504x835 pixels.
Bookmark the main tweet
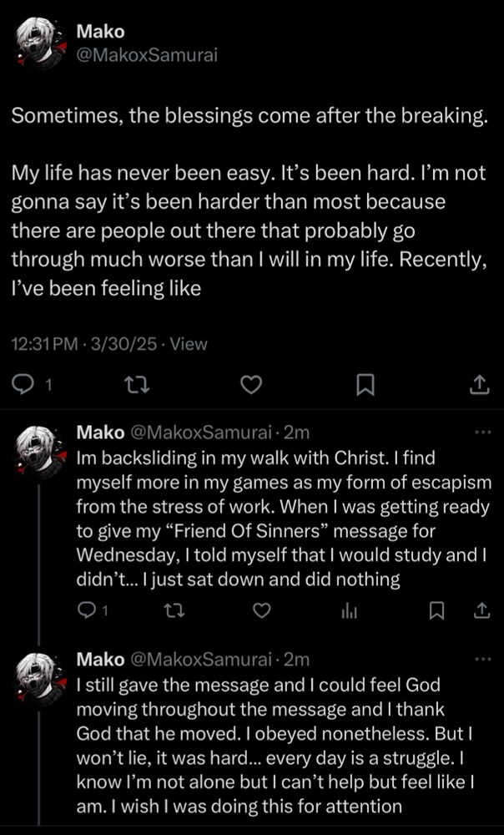coord(365,384)
